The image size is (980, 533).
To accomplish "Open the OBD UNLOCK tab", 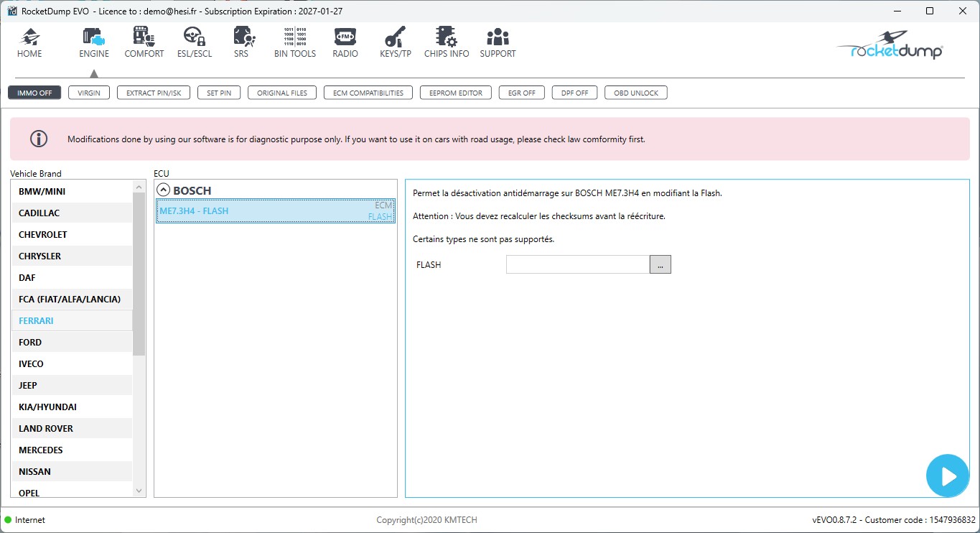I will [636, 93].
